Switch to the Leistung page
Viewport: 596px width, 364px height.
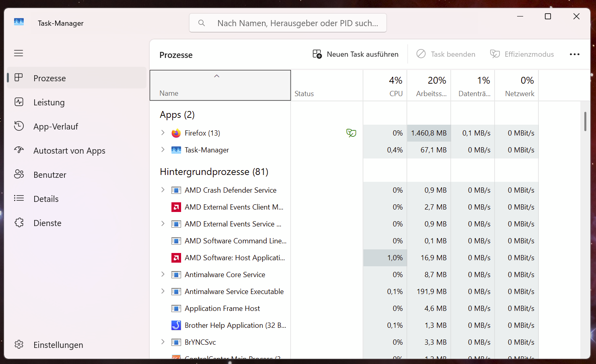click(x=76, y=102)
